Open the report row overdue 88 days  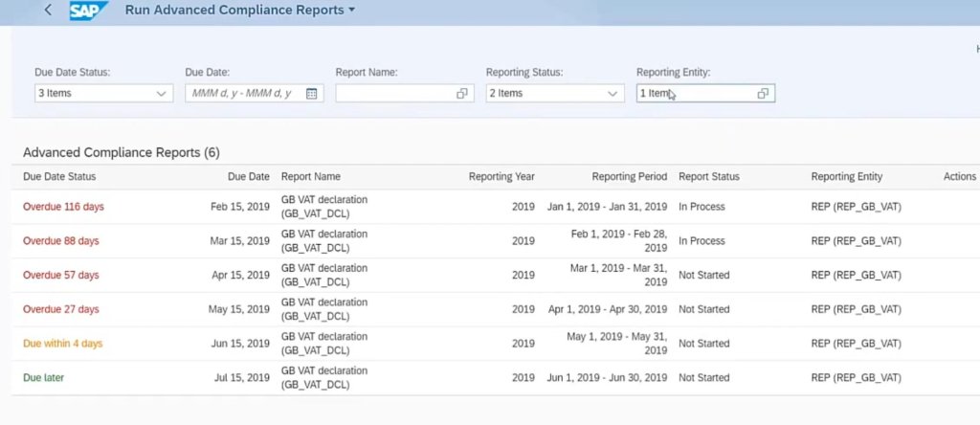[60, 241]
